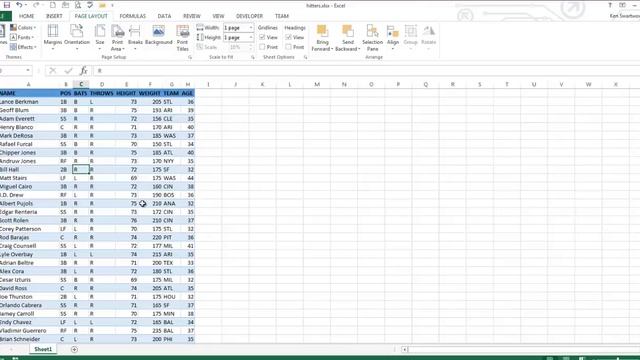Image resolution: width=640 pixels, height=360 pixels.
Task: Click the Print Titles icon
Action: pyautogui.click(x=182, y=31)
